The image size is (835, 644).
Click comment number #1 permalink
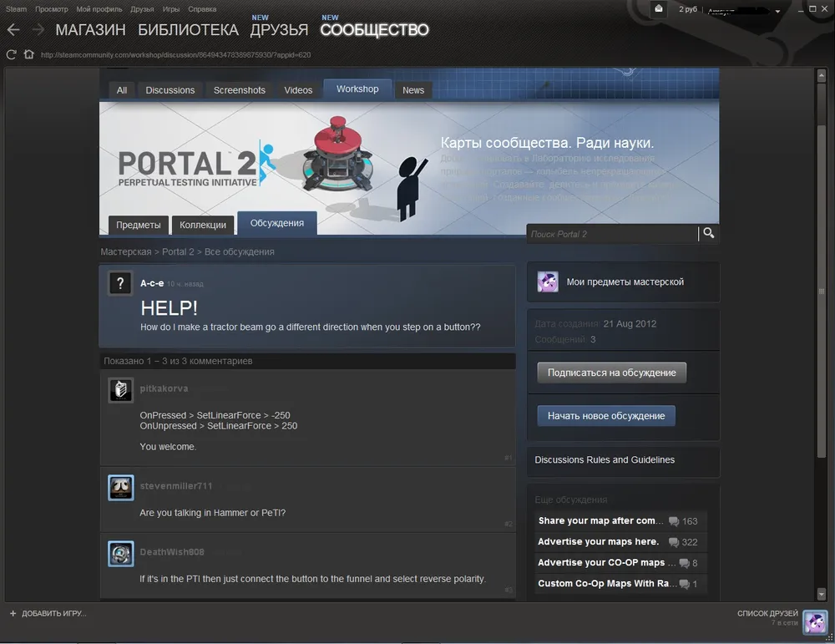(x=508, y=458)
